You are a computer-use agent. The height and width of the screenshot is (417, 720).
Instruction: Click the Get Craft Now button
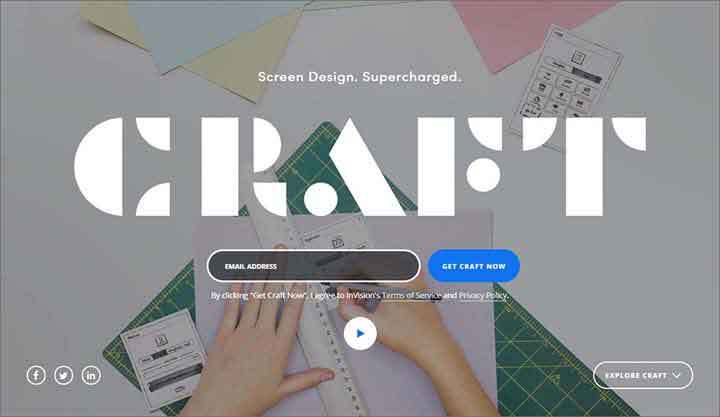pyautogui.click(x=474, y=266)
